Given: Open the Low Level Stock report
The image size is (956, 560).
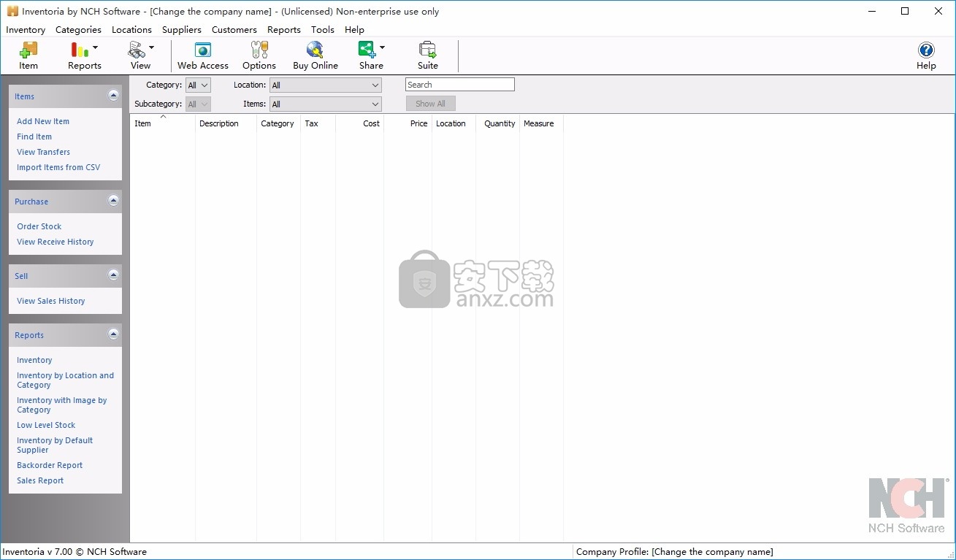Looking at the screenshot, I should click(46, 425).
